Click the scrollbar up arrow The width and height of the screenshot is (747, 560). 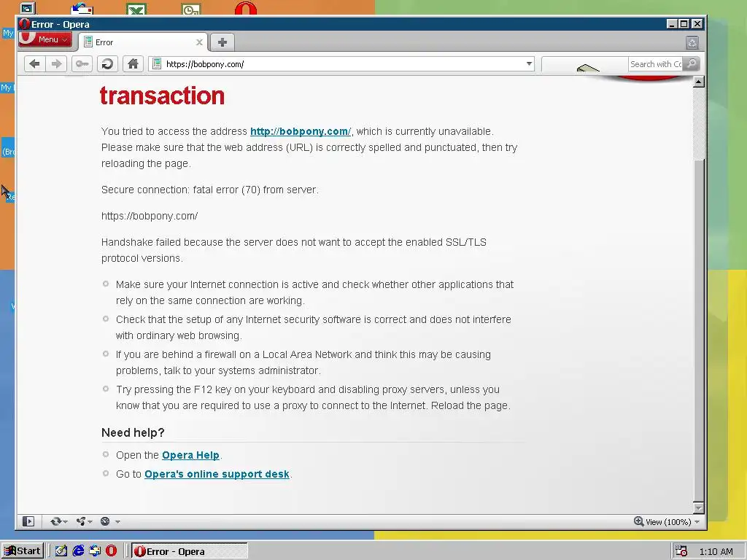click(x=698, y=82)
